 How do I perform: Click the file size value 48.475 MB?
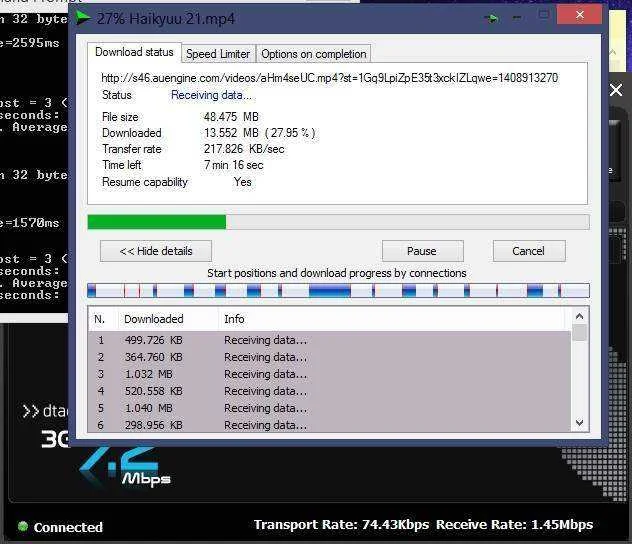[231, 117]
